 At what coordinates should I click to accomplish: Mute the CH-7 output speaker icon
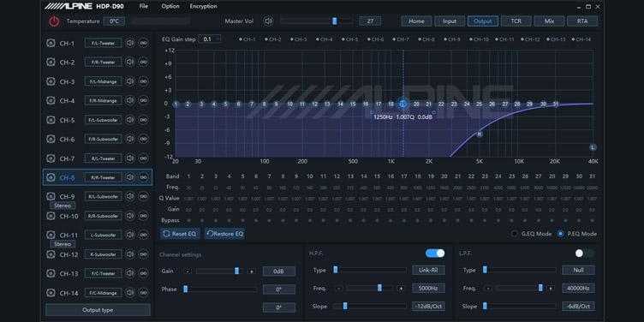point(130,158)
